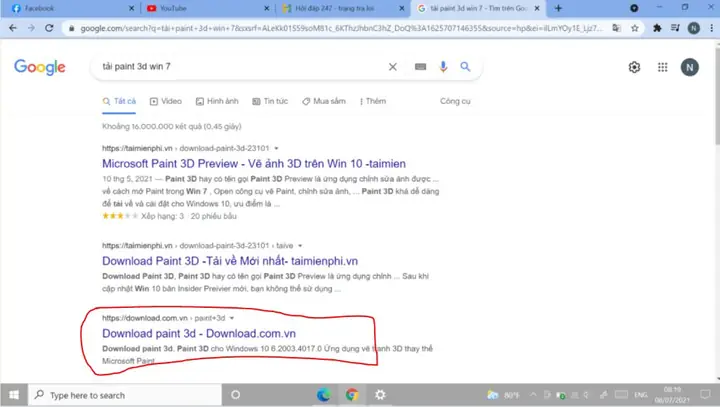The width and height of the screenshot is (720, 407).
Task: Open Settings gear on taskbar
Action: coord(380,395)
